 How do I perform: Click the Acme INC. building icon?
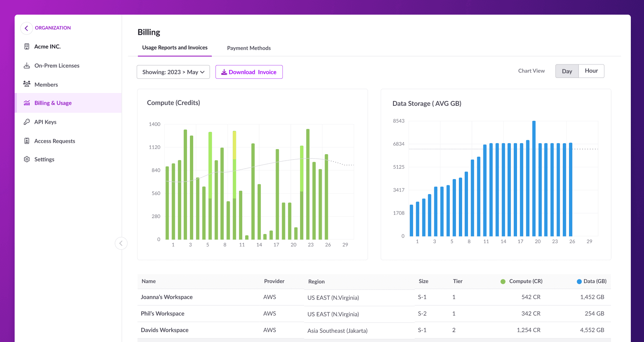(27, 47)
